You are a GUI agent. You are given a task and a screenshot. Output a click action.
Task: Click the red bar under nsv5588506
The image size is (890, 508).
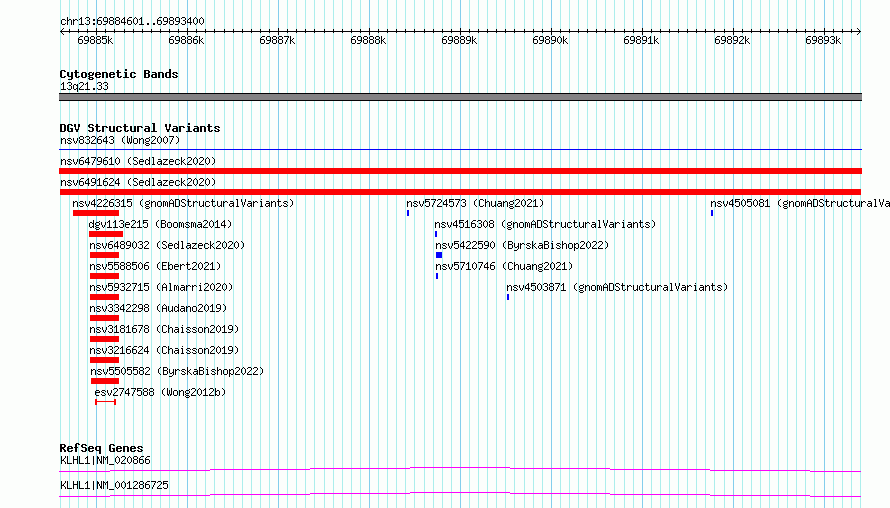[x=104, y=276]
